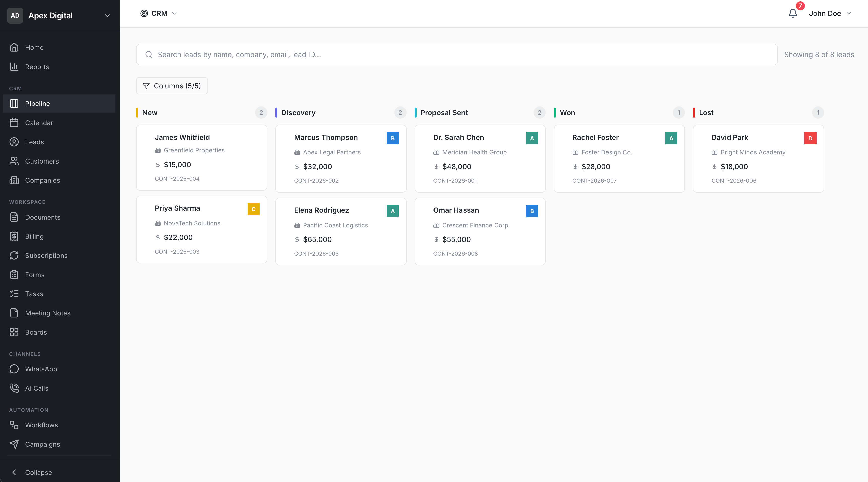Switch to the Customers sidebar item
Screen dimensions: 868x482
(x=14, y=161)
